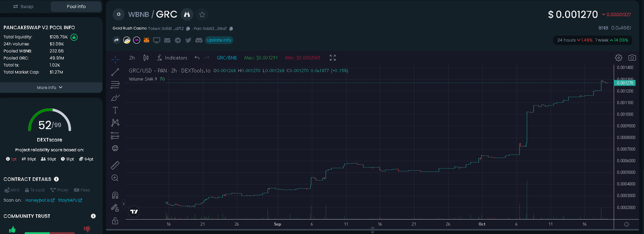Toggle lock all drawing tools
This screenshot has width=644, height=234.
point(115,221)
